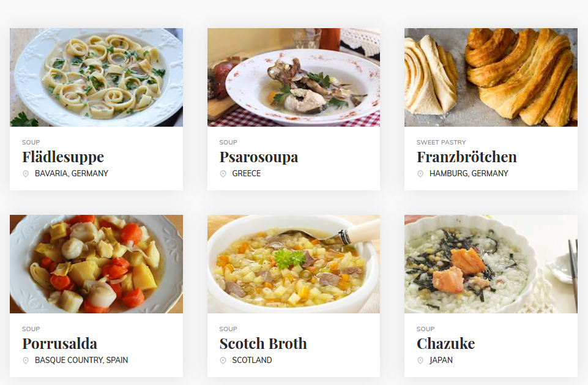Image resolution: width=588 pixels, height=385 pixels.
Task: Click the location pin beside Greece
Action: [223, 174]
